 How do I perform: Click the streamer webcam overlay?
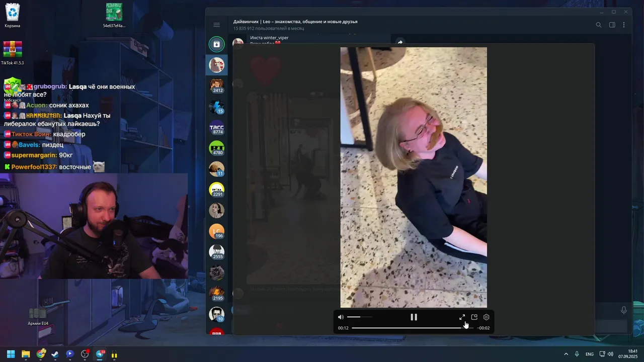94,226
